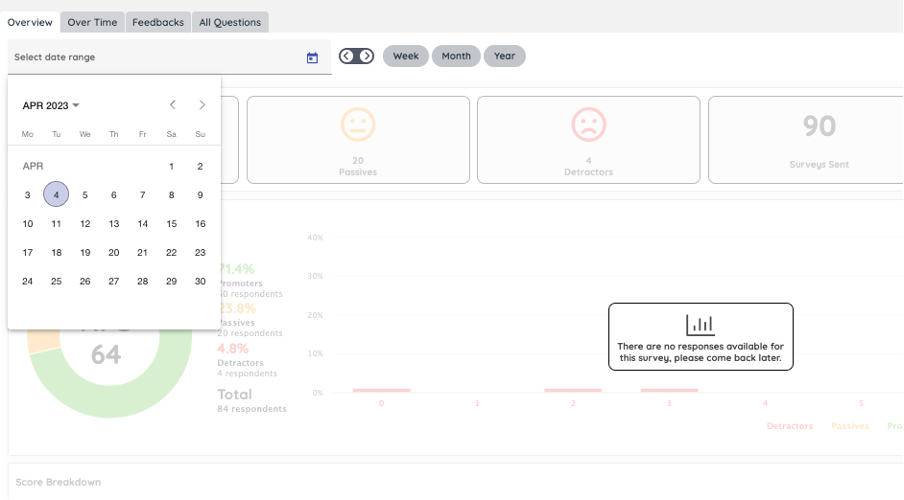Click the calendar icon in date field
Image resolution: width=904 pixels, height=500 pixels.
(x=312, y=58)
